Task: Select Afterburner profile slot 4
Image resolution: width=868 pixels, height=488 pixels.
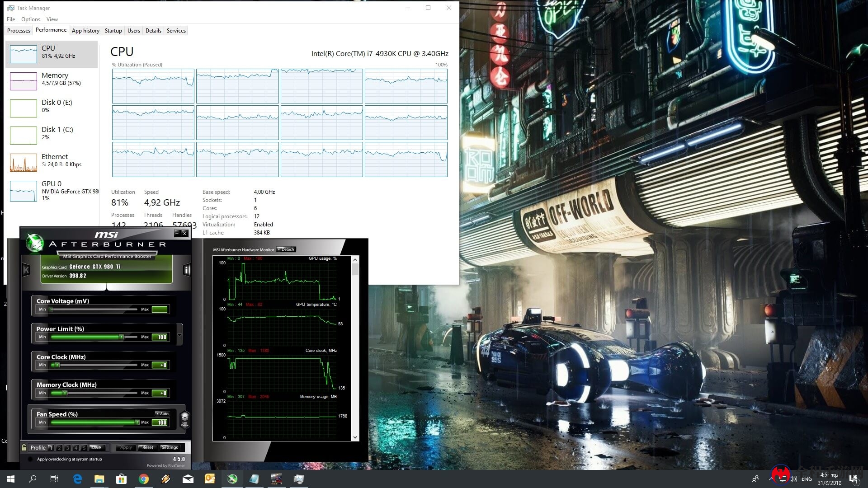Action: 76,448
